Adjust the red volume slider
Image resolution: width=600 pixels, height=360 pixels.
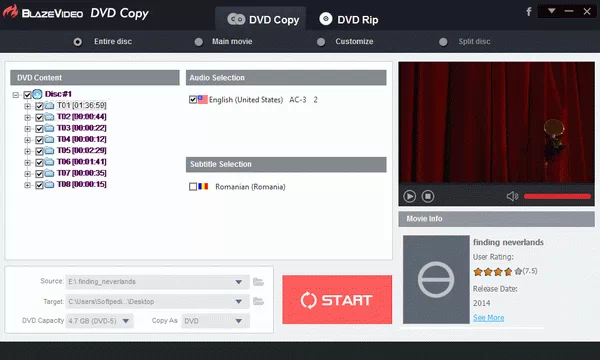557,196
